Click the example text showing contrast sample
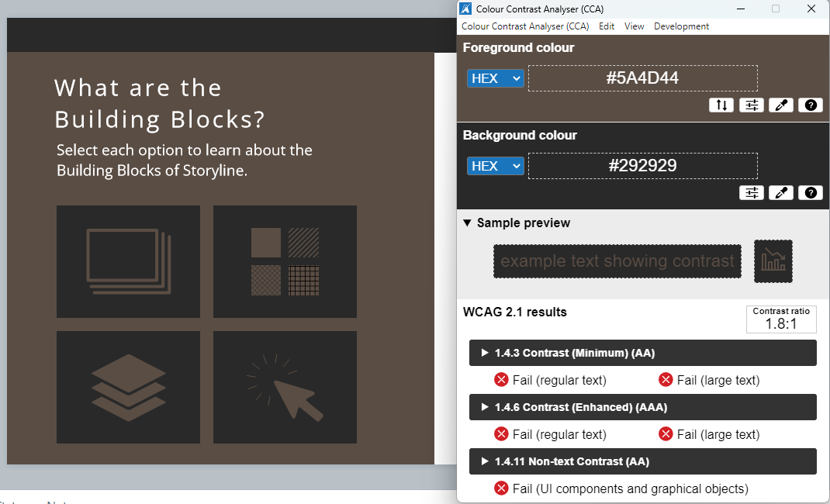 pyautogui.click(x=617, y=261)
